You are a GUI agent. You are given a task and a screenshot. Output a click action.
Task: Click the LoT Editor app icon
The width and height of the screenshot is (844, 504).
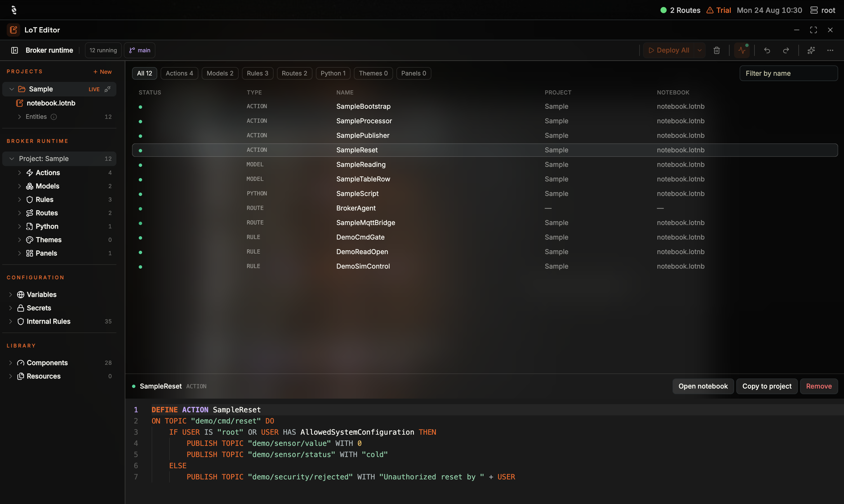(13, 30)
